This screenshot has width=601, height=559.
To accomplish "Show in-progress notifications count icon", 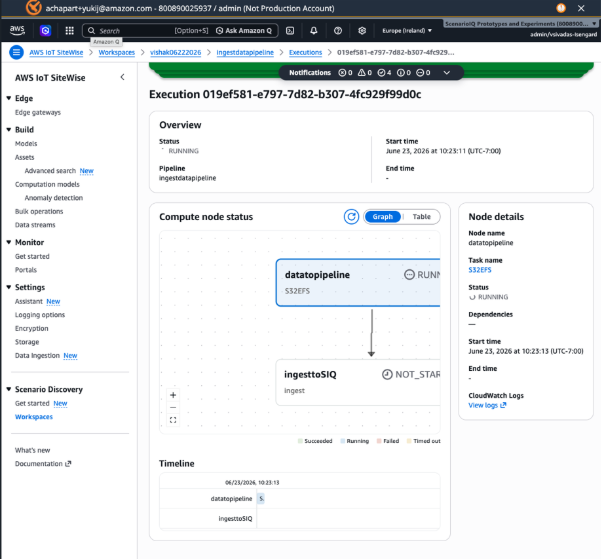I will 420,73.
